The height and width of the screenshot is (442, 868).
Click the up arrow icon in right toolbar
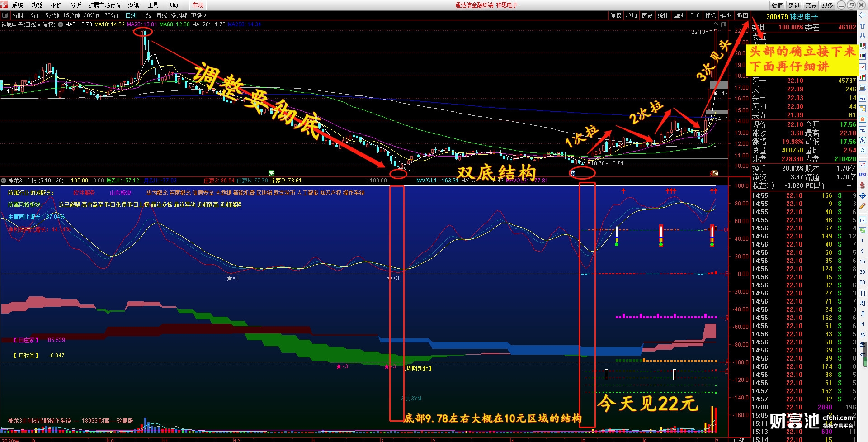(x=863, y=25)
